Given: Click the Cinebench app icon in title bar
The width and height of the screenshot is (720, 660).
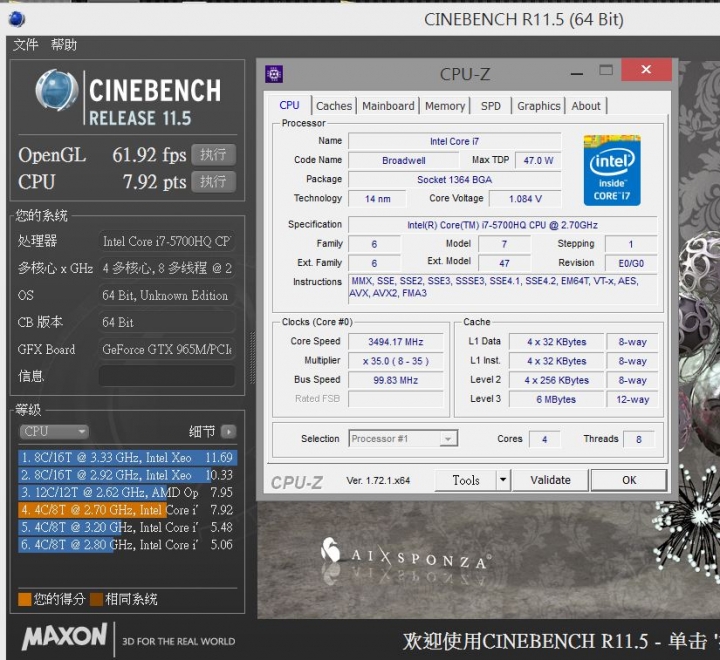Looking at the screenshot, I should tap(17, 19).
